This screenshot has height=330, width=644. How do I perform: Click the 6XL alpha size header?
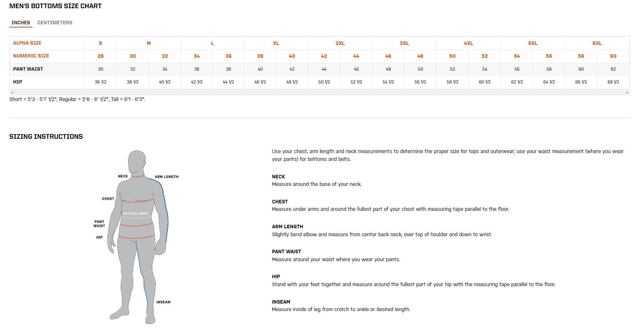pyautogui.click(x=597, y=43)
